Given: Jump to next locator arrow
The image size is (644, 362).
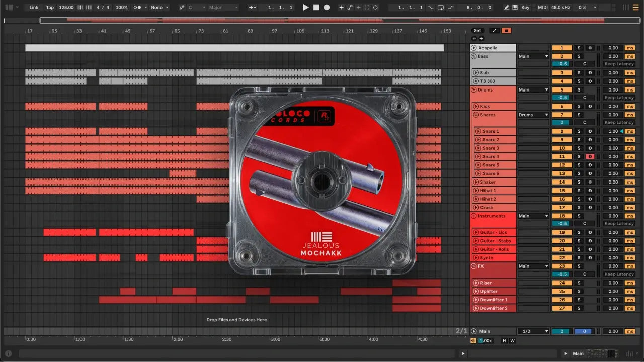Looking at the screenshot, I should coord(481,38).
